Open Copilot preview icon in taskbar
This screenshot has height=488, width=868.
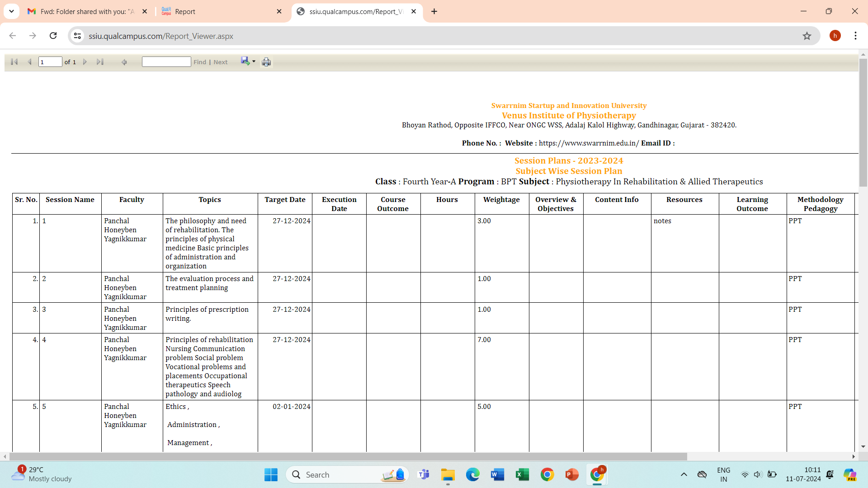pyautogui.click(x=850, y=475)
